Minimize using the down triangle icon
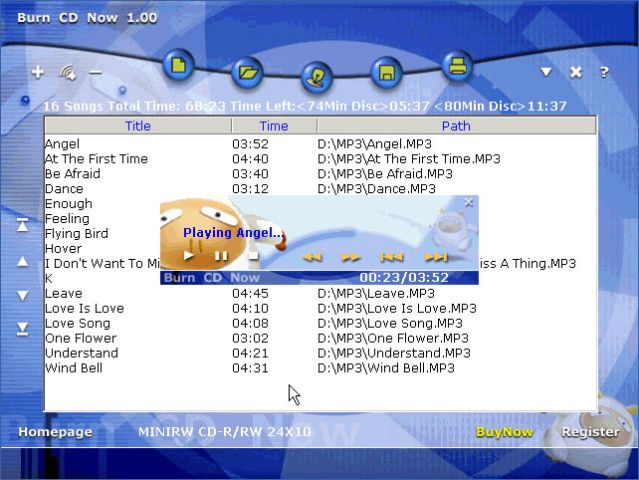 point(546,72)
